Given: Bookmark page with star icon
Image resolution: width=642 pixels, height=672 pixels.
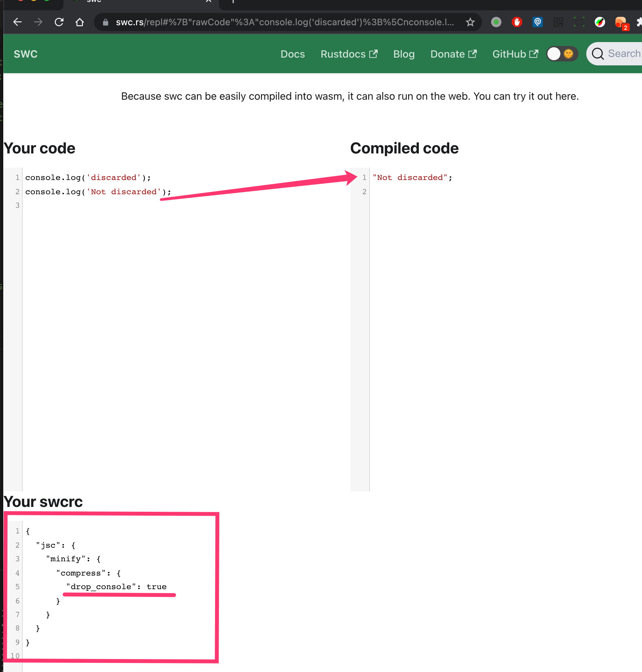Looking at the screenshot, I should [470, 22].
